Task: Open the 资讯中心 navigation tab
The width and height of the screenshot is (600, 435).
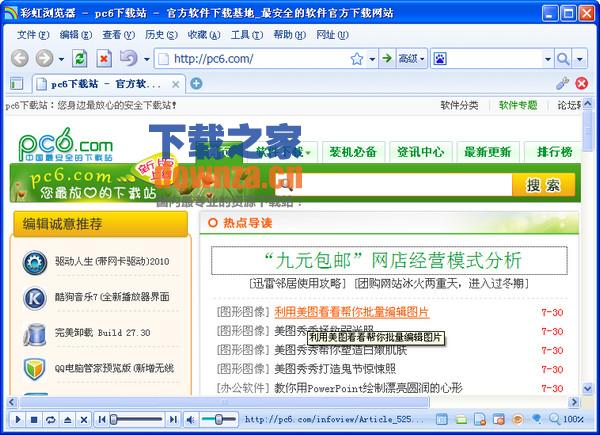Action: [x=420, y=152]
